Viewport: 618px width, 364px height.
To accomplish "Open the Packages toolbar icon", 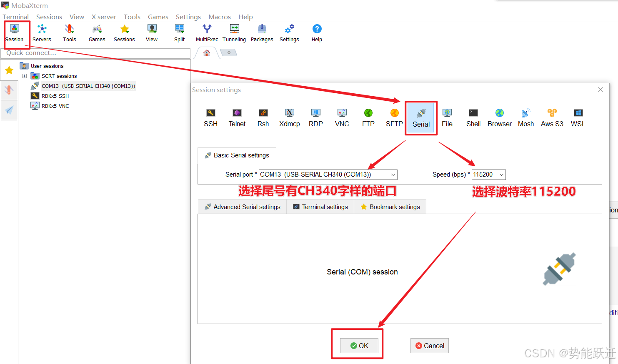I will click(x=262, y=33).
